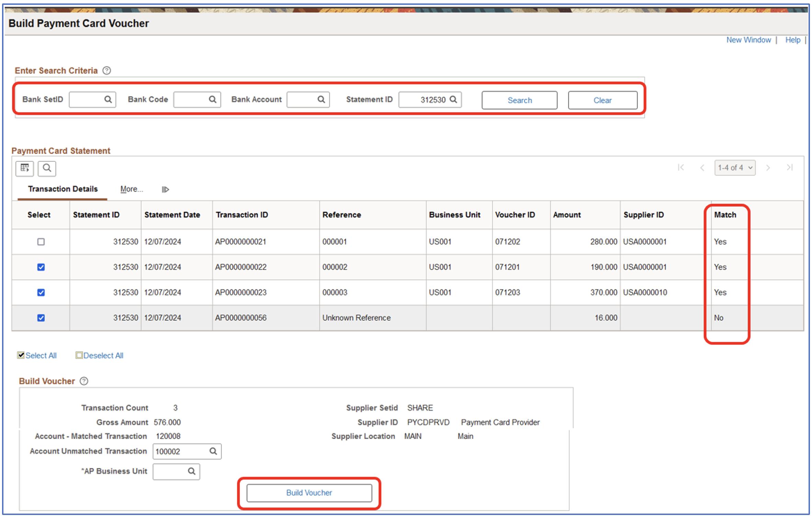This screenshot has height=516, width=812.
Task: Click the help icon beside Build Voucher
Action: coord(83,381)
